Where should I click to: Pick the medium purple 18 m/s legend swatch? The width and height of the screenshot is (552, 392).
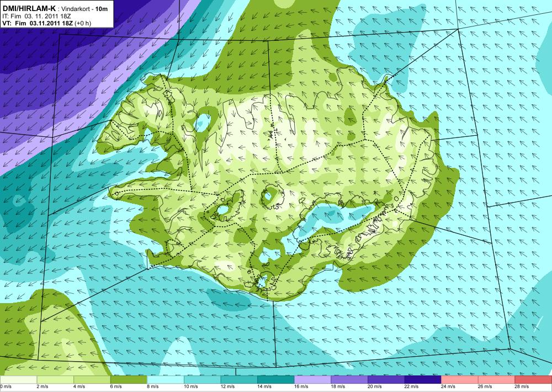pyautogui.click(x=349, y=380)
